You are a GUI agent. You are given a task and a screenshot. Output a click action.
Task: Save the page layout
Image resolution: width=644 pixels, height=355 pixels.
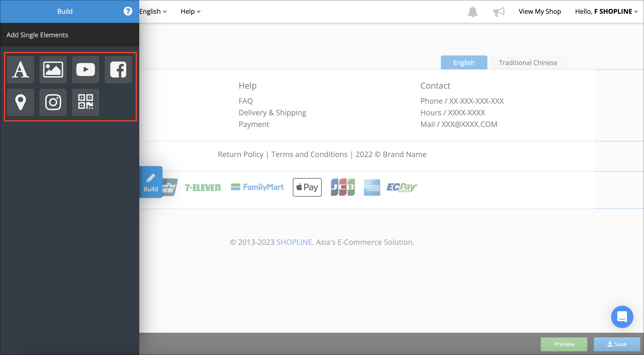pyautogui.click(x=617, y=344)
